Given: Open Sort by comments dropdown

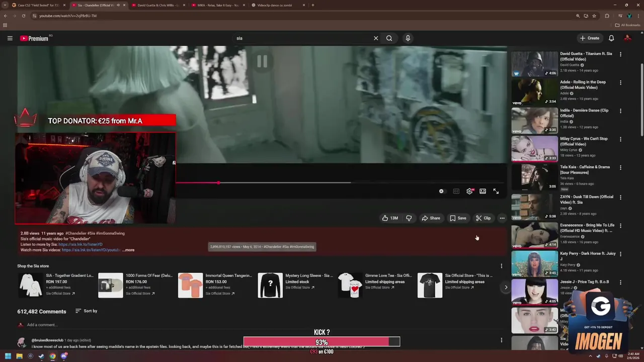Looking at the screenshot, I should 86,311.
